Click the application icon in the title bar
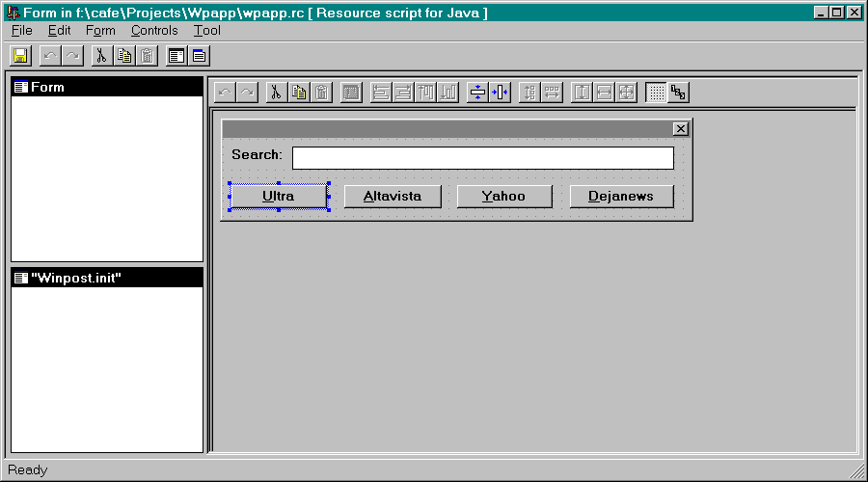Image resolution: width=868 pixels, height=482 pixels. coord(14,13)
